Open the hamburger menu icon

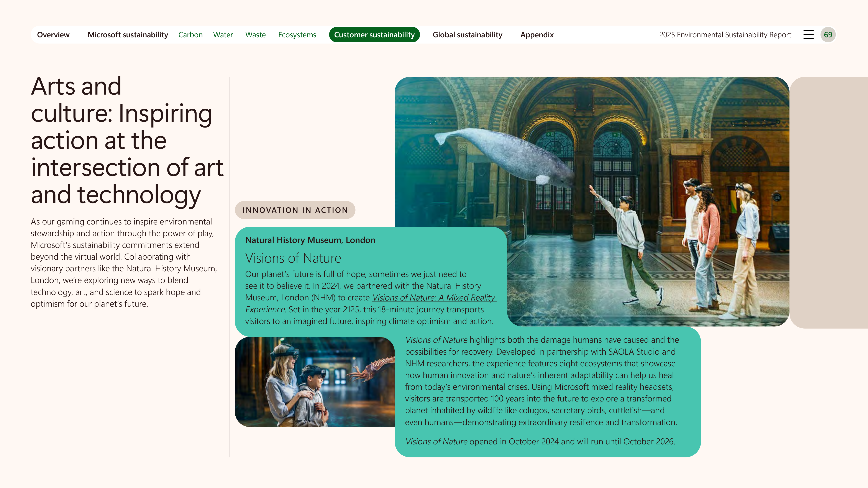808,35
